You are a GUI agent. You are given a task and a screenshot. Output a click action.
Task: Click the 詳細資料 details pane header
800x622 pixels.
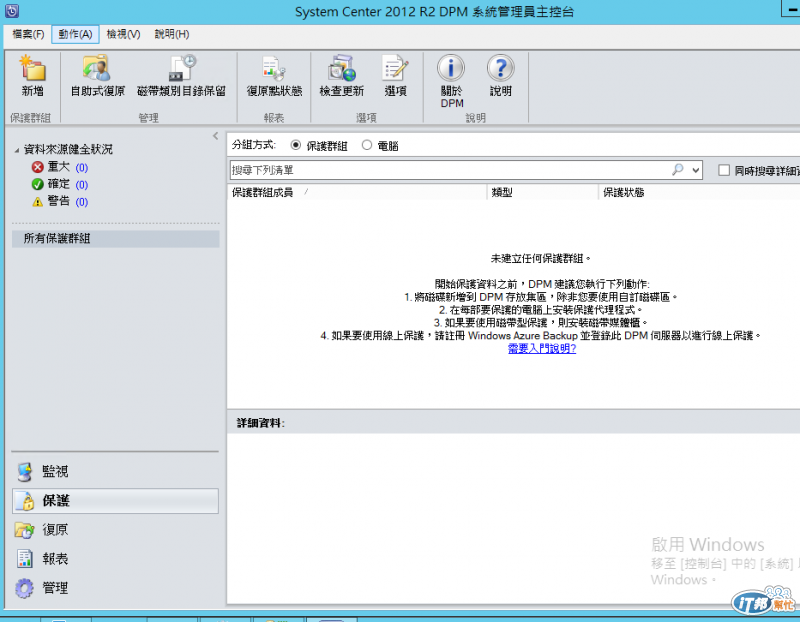[513, 422]
